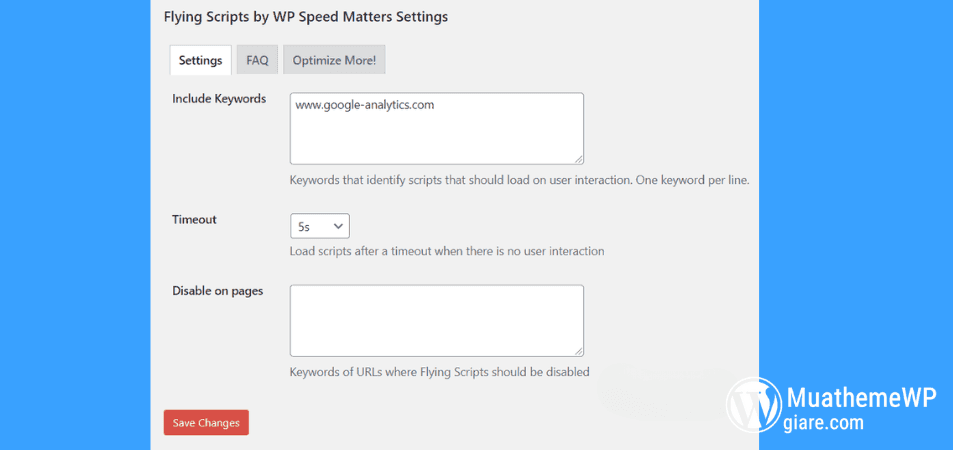This screenshot has width=953, height=450.
Task: Click the Flying Scripts should be disabled hint
Action: (439, 372)
